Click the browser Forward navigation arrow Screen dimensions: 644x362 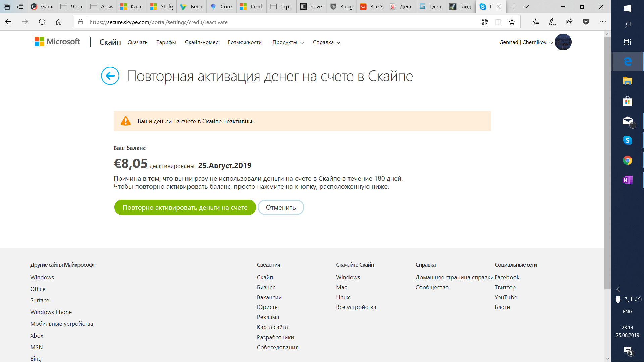25,22
